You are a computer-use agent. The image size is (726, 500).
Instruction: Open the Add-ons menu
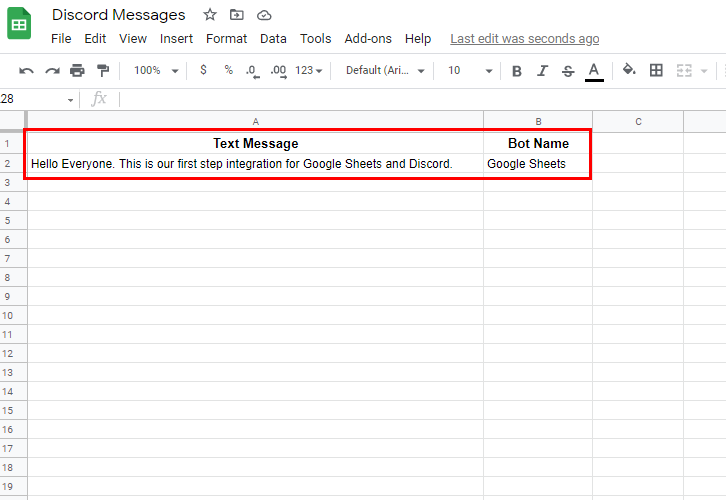368,38
